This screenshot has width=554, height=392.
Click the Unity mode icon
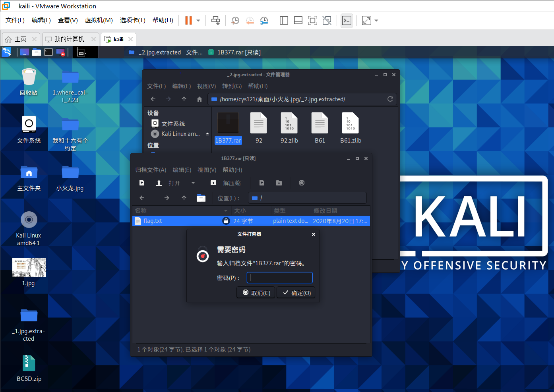tap(327, 20)
